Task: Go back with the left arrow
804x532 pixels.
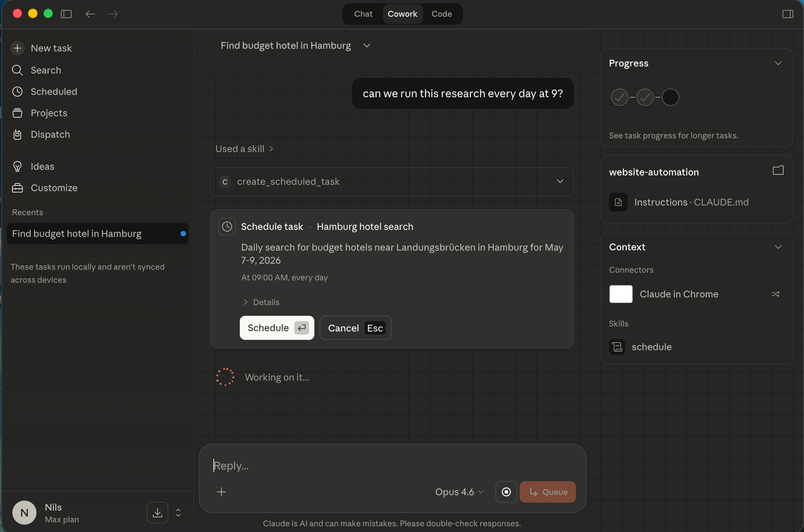Action: 90,14
